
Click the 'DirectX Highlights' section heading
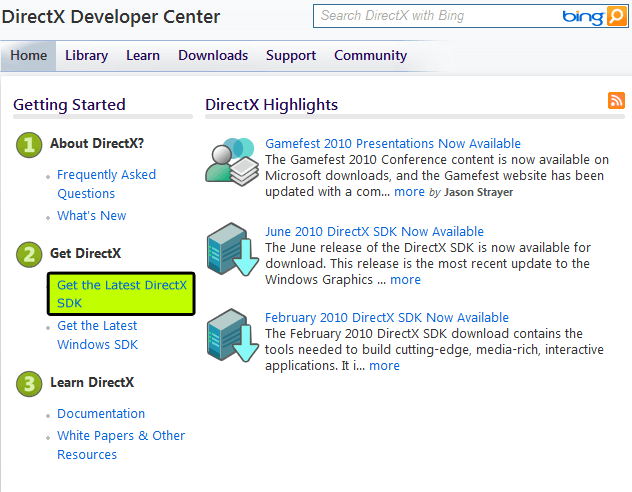272,105
